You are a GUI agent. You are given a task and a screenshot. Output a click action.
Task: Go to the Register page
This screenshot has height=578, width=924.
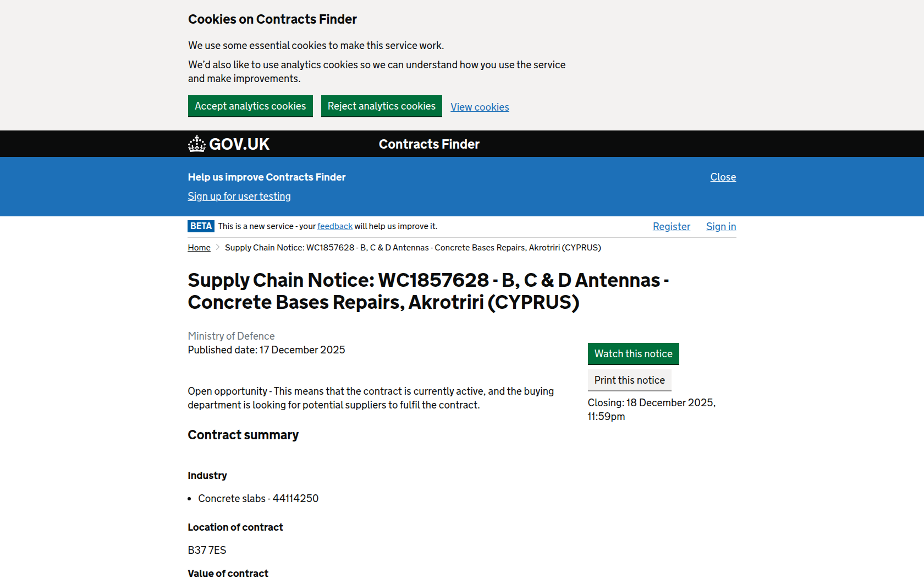(671, 227)
